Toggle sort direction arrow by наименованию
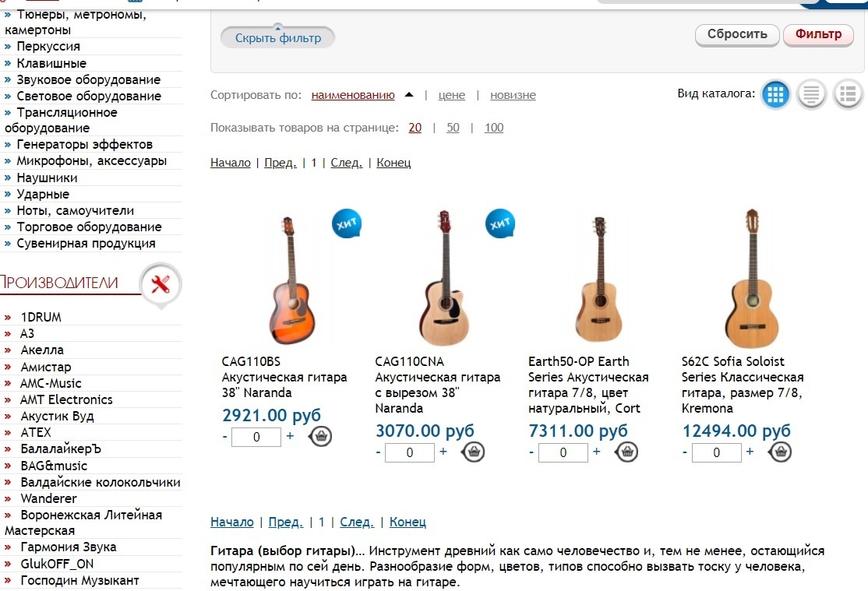 pos(409,95)
